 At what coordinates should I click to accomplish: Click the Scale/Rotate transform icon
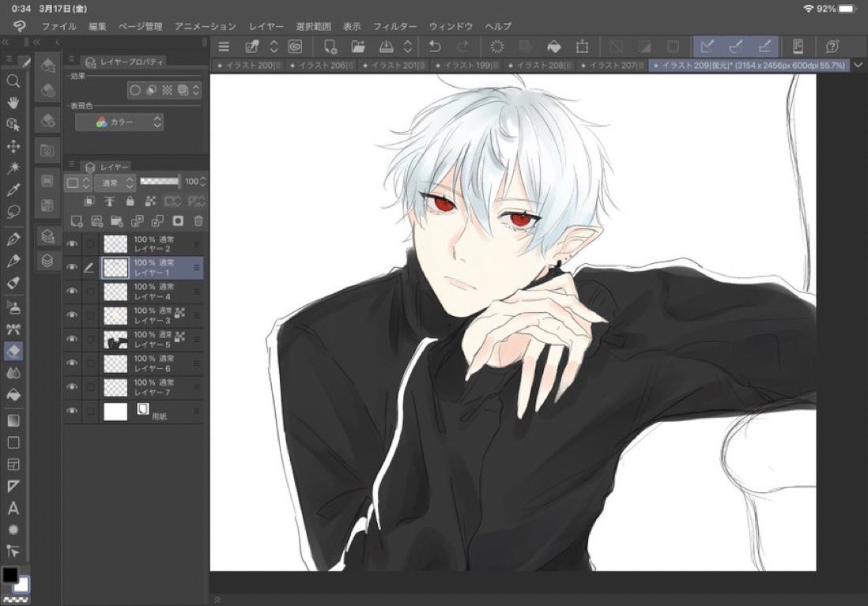coord(582,47)
